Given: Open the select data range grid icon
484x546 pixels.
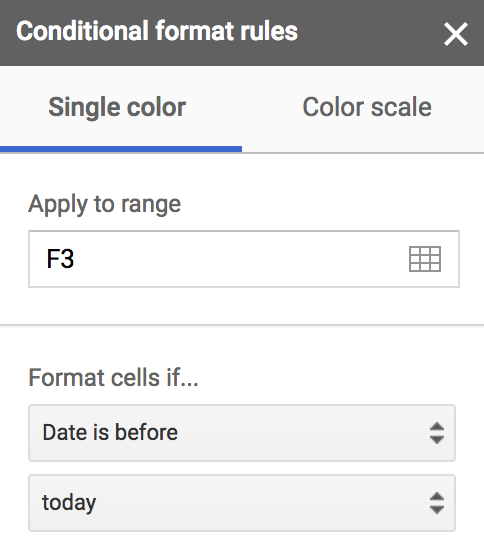Looking at the screenshot, I should click(x=425, y=259).
